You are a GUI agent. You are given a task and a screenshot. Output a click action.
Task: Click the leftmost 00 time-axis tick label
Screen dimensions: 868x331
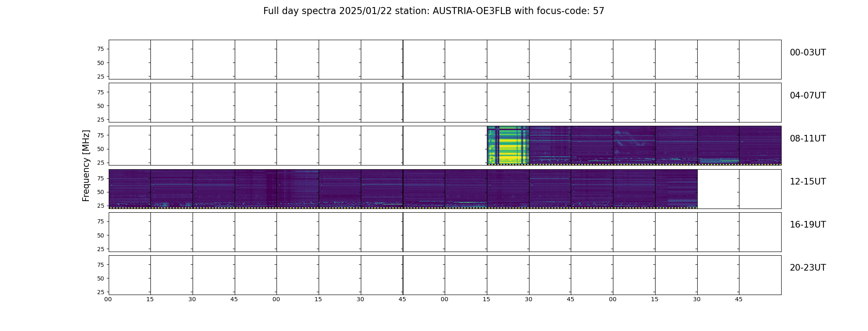click(108, 299)
